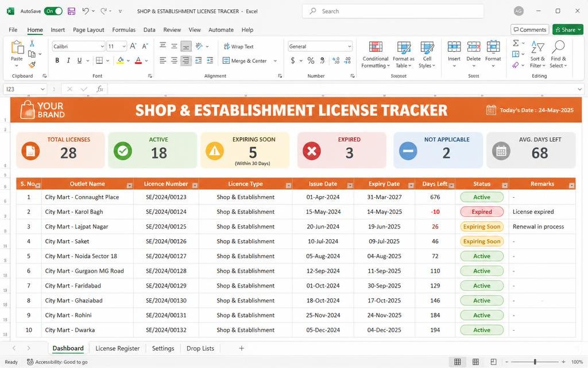This screenshot has width=588, height=368.
Task: Open Find & Select magnifier tool
Action: [558, 55]
